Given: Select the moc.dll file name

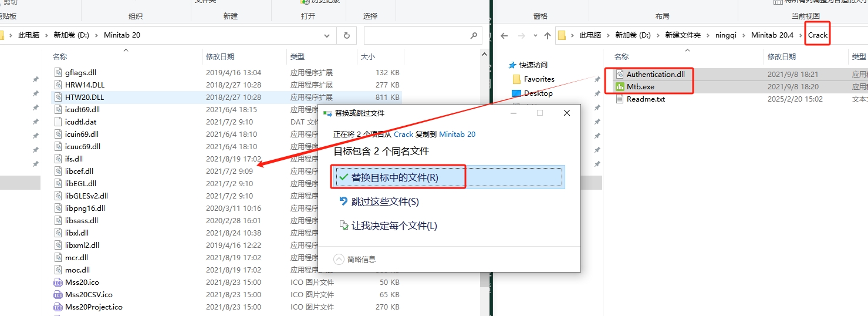Looking at the screenshot, I should point(77,270).
